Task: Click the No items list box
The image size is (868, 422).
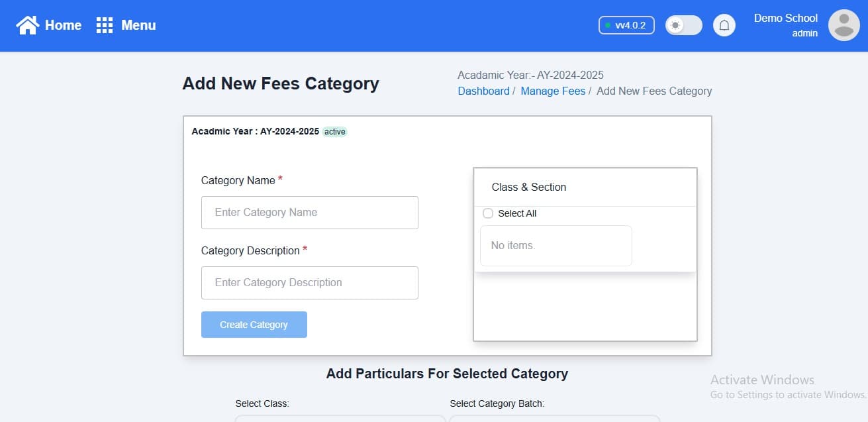Action: click(555, 246)
